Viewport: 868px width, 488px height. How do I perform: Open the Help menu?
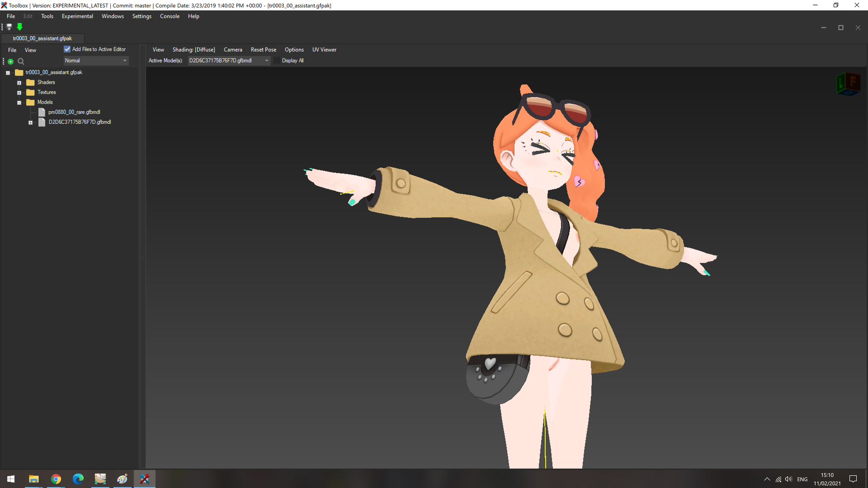tap(193, 16)
